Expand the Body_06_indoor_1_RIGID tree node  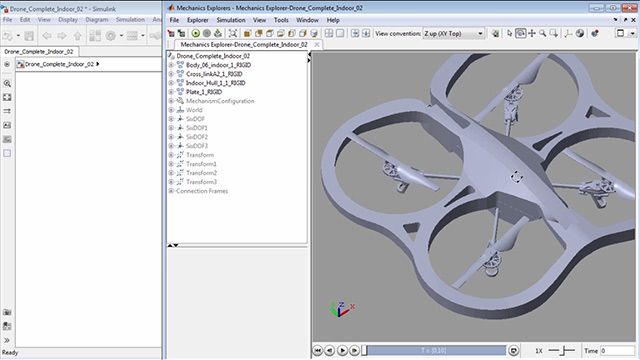pos(171,65)
